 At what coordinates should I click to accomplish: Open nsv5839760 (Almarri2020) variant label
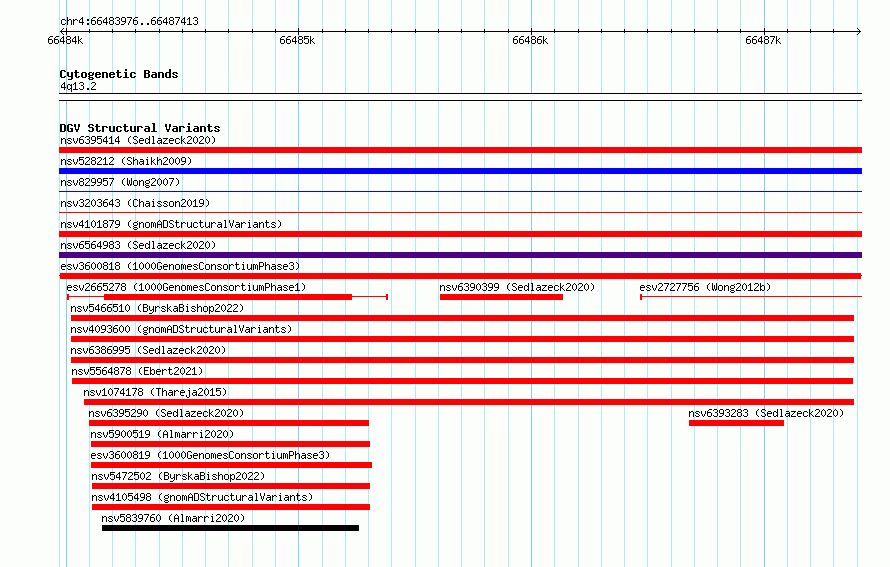point(173,518)
